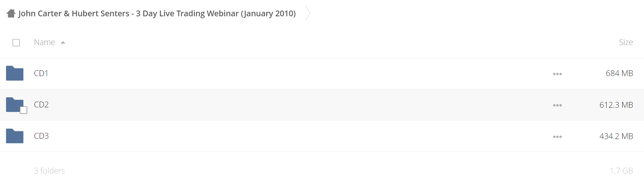Go to the home folder icon

[x=11, y=13]
